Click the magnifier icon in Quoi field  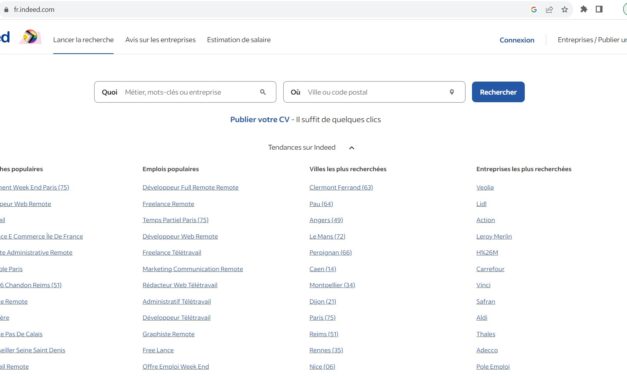point(263,92)
